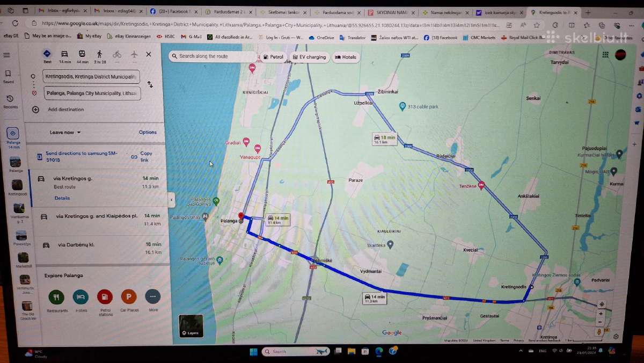Image resolution: width=644 pixels, height=363 pixels.
Task: Open Details for the best route
Action: click(x=62, y=198)
